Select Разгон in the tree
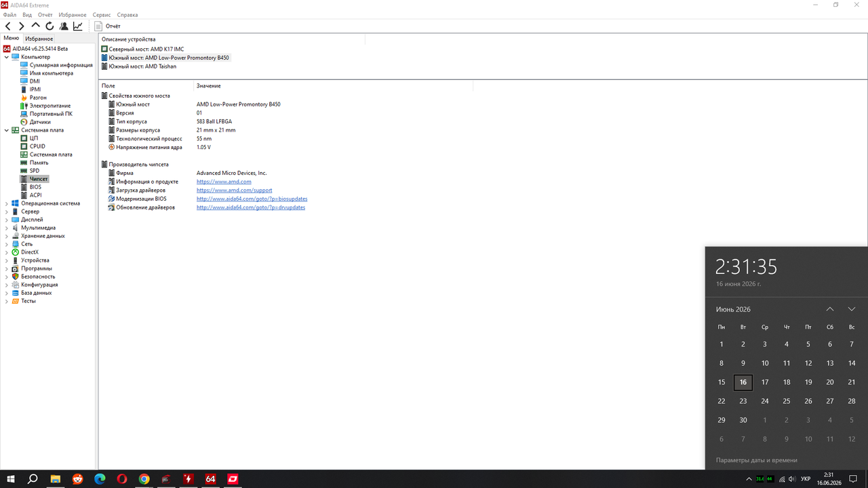 click(38, 98)
